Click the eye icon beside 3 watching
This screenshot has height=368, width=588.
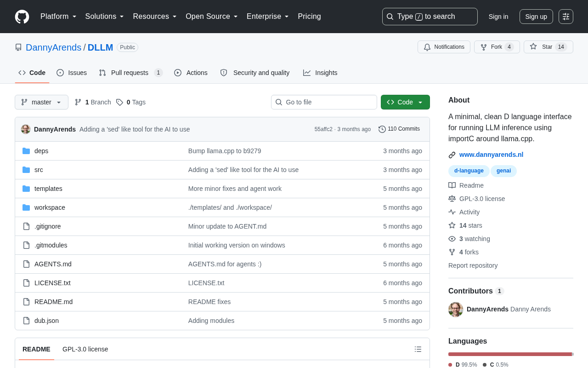[x=452, y=239]
